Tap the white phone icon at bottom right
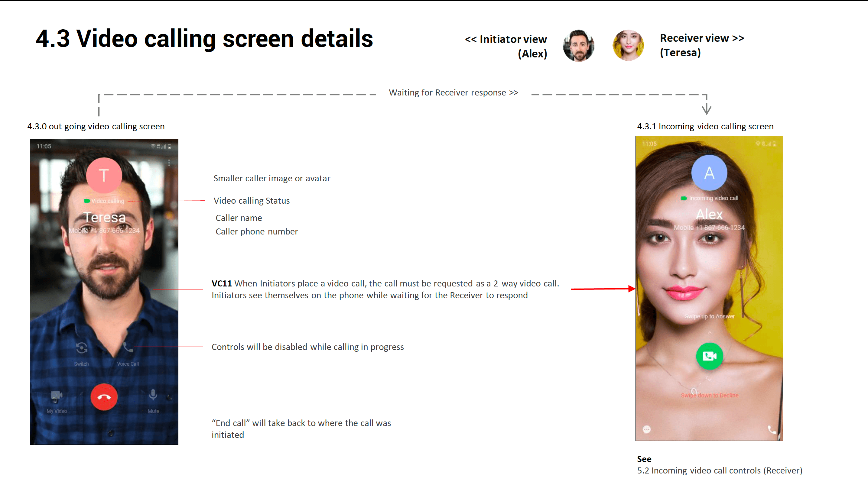868x488 pixels. [x=771, y=429]
